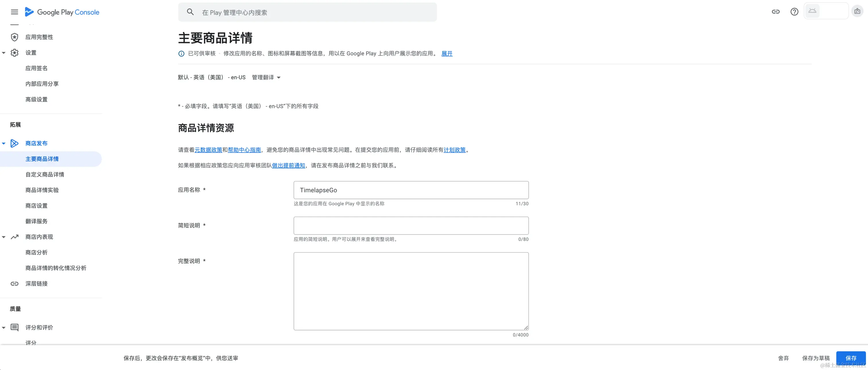Click the 应用名称 field with TimelapseGo
Viewport: 868px width, 370px height.
(x=411, y=190)
